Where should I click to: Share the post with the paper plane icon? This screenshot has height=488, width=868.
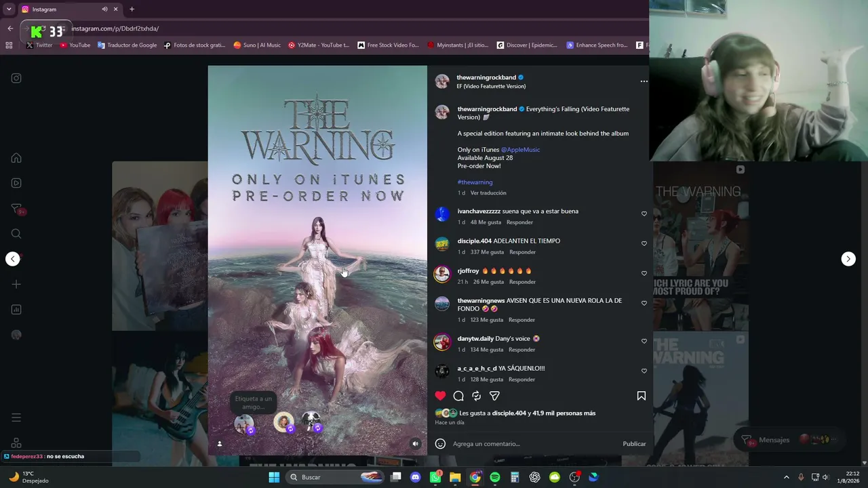(x=494, y=396)
